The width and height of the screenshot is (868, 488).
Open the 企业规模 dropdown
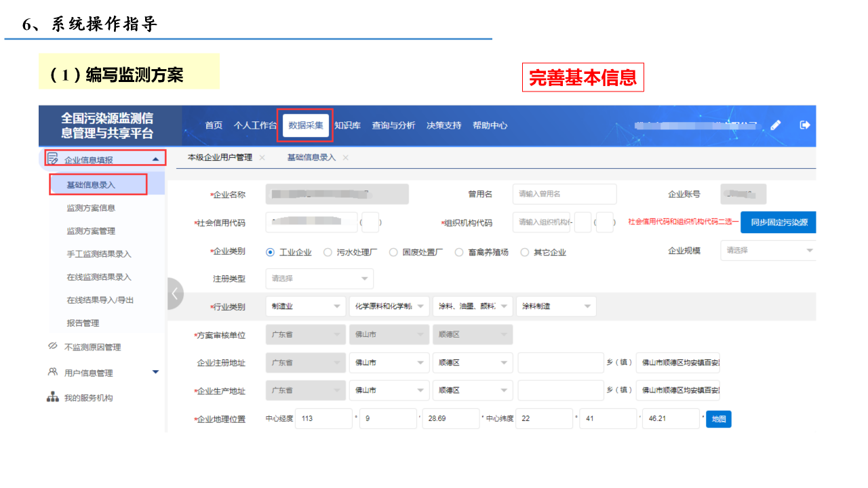click(768, 250)
